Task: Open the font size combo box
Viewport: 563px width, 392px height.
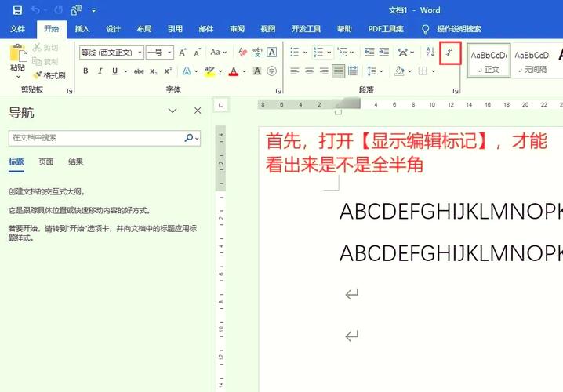Action: pyautogui.click(x=160, y=53)
